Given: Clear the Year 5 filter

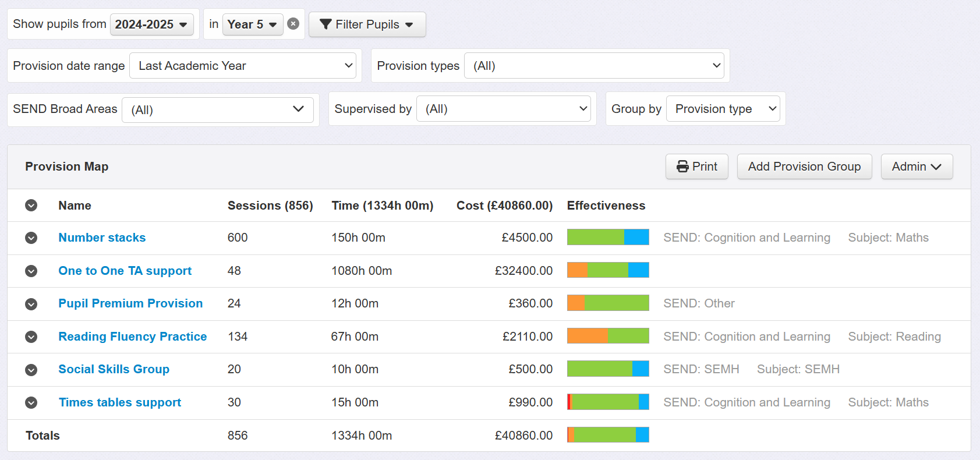Looking at the screenshot, I should coord(293,24).
